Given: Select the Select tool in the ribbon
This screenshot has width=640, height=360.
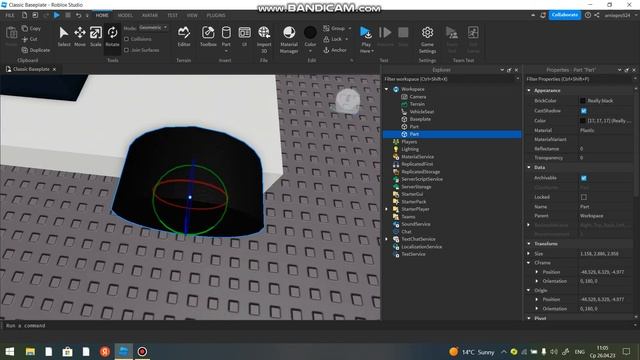Looking at the screenshot, I should point(64,36).
